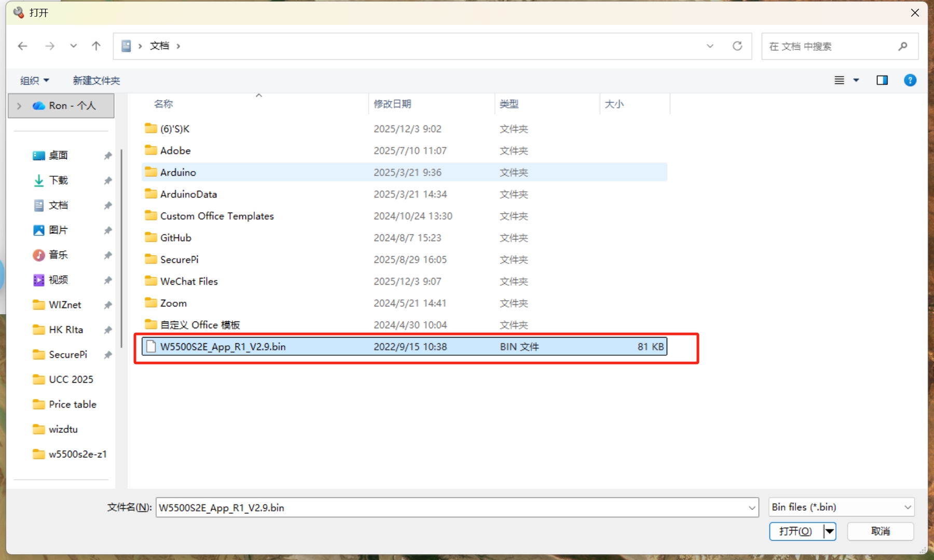Go up one folder level
This screenshot has height=560, width=934.
point(96,46)
